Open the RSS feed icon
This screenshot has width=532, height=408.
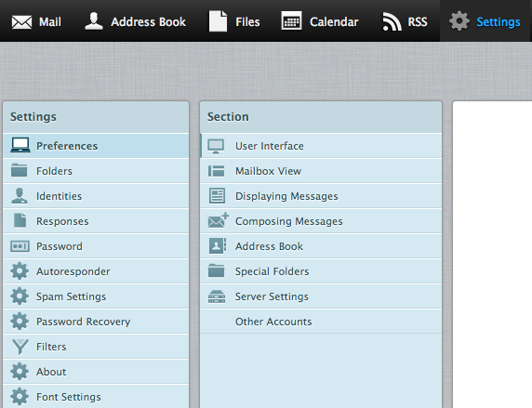coord(392,21)
